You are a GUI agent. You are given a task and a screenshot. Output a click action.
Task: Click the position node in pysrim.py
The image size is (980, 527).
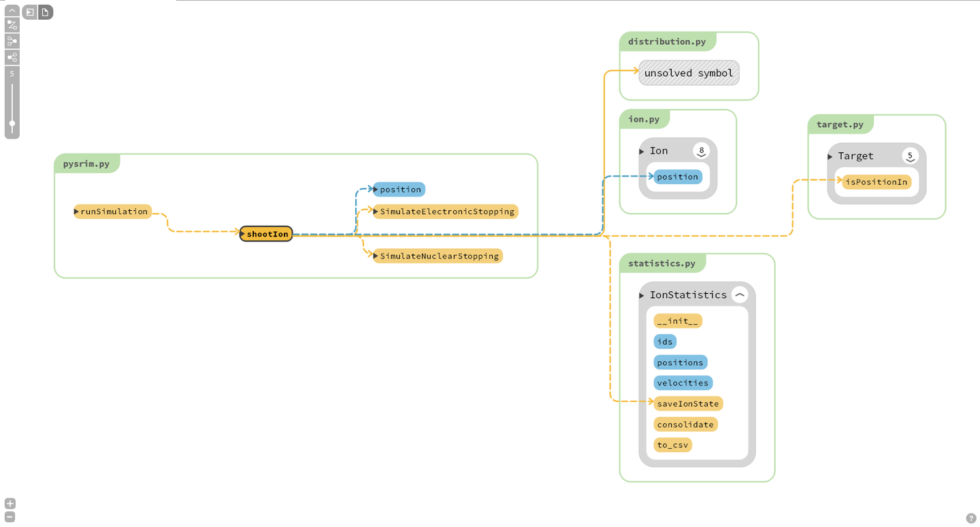click(399, 189)
